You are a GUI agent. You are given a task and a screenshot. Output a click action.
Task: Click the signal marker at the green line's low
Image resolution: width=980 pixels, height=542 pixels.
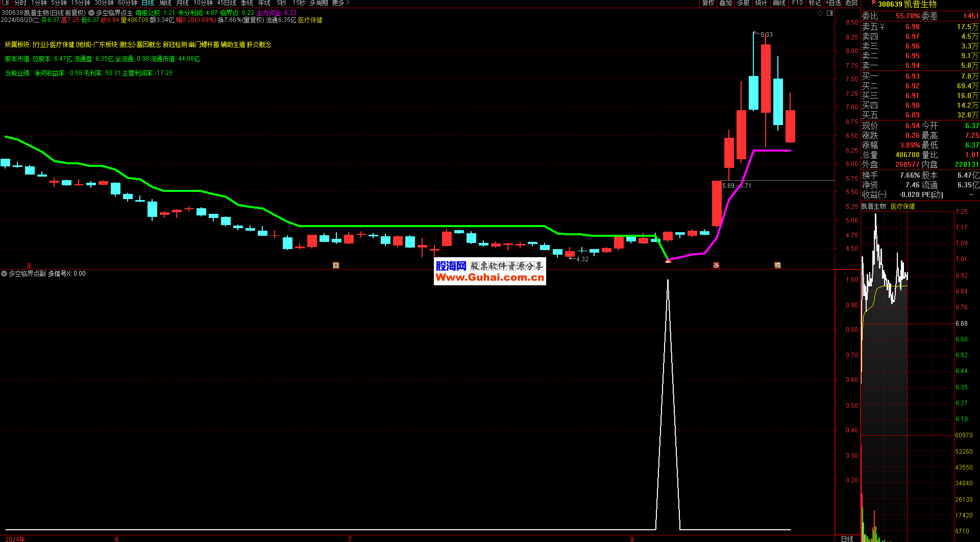(x=668, y=261)
